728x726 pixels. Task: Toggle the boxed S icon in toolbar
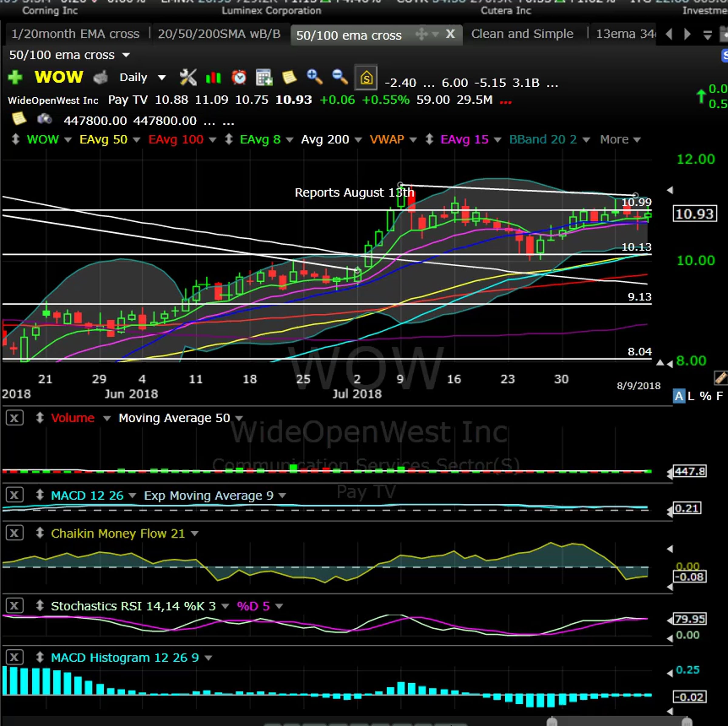(x=366, y=78)
